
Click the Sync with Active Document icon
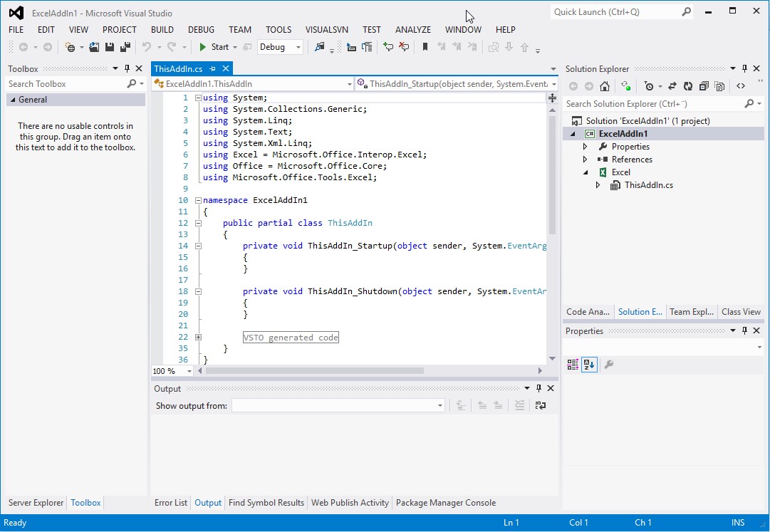pyautogui.click(x=672, y=86)
